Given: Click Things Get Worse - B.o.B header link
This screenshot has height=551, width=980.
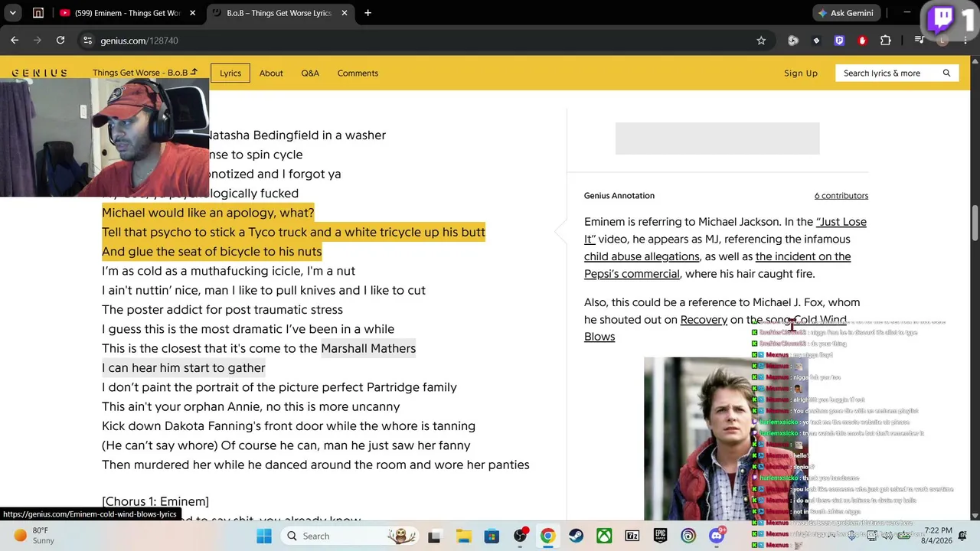Looking at the screenshot, I should click(x=145, y=73).
